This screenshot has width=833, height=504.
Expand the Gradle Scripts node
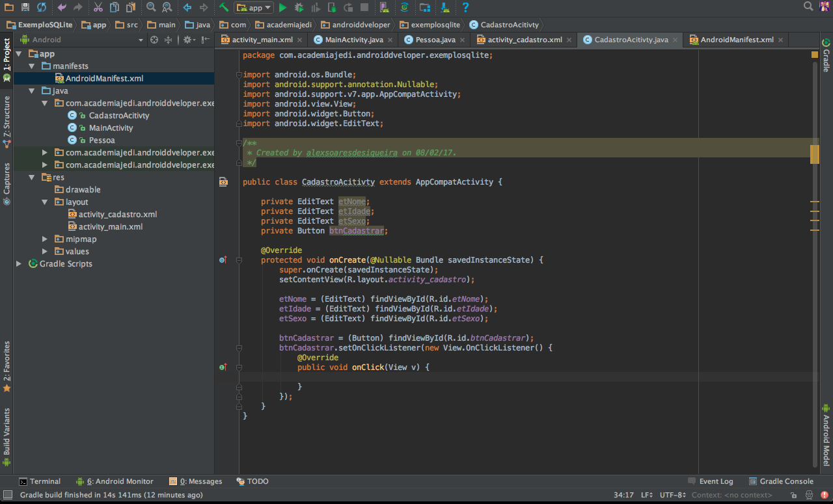tap(19, 264)
